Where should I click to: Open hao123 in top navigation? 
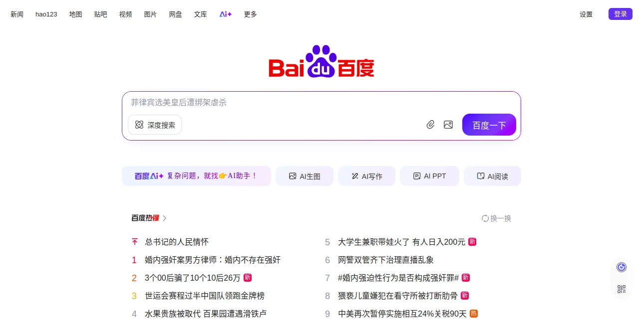pyautogui.click(x=46, y=14)
